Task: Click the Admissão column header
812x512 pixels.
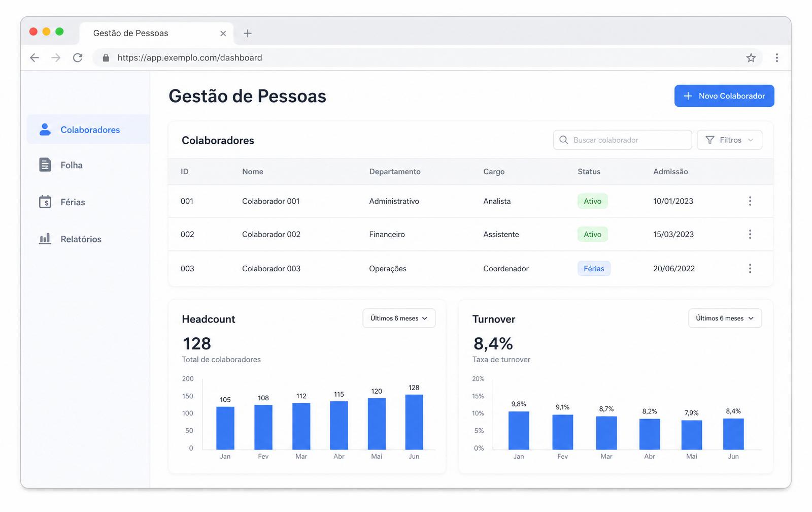Action: point(670,172)
